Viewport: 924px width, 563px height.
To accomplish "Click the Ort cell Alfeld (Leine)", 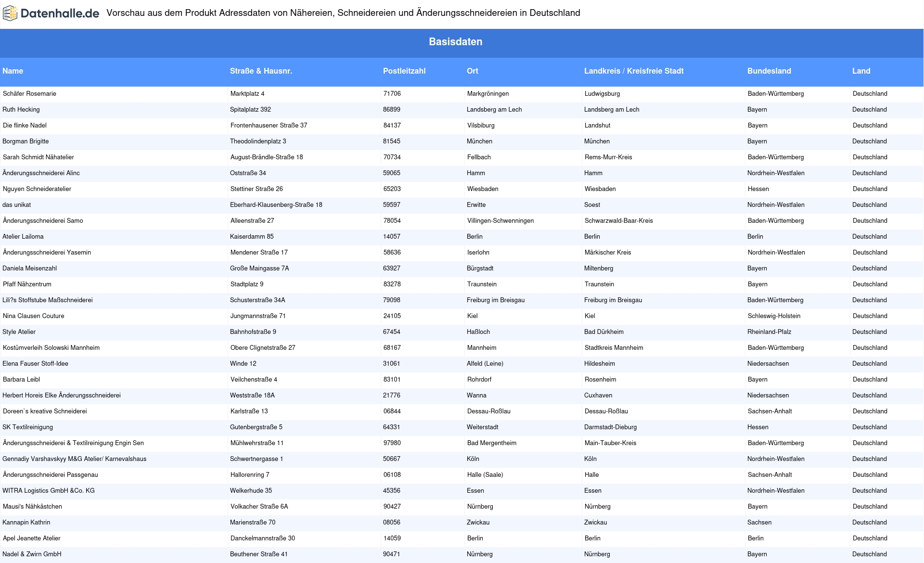I will tap(485, 364).
